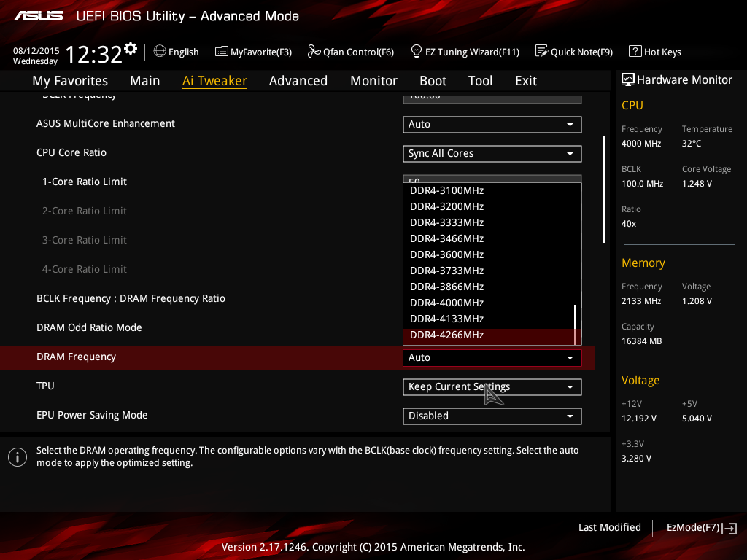This screenshot has width=747, height=560.
Task: Choose highlighted DDR4-4266MHz option
Action: coord(488,335)
